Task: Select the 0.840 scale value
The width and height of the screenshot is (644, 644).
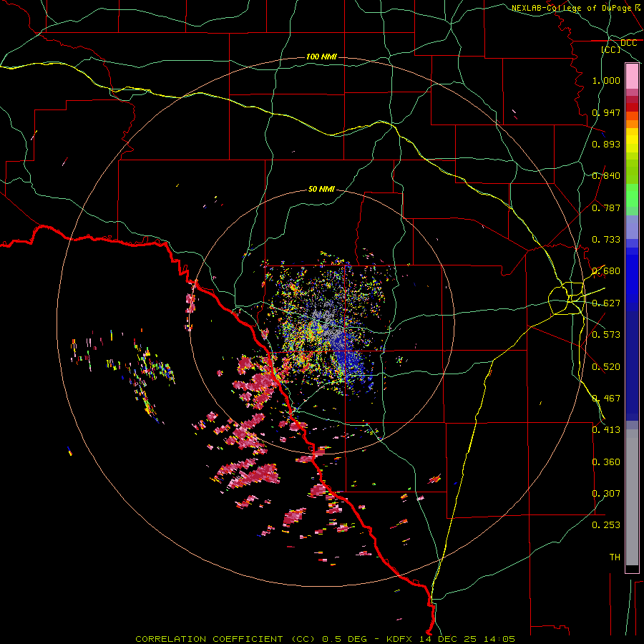Action: (606, 176)
